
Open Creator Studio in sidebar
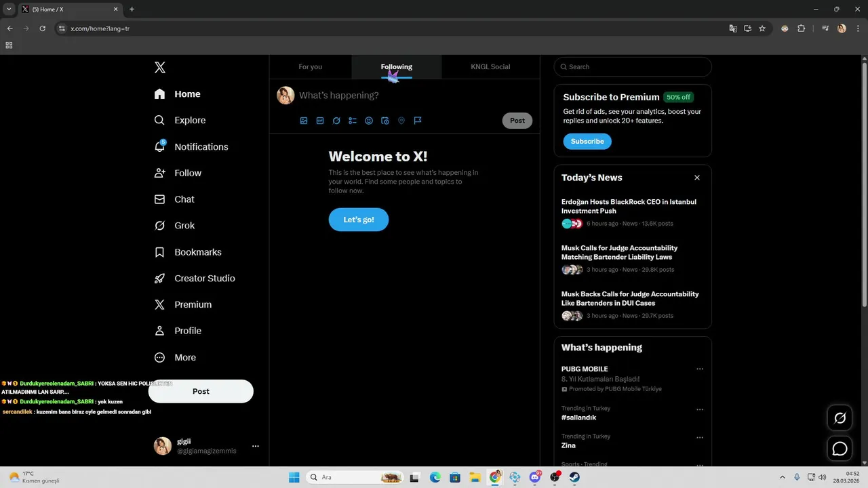pyautogui.click(x=195, y=279)
